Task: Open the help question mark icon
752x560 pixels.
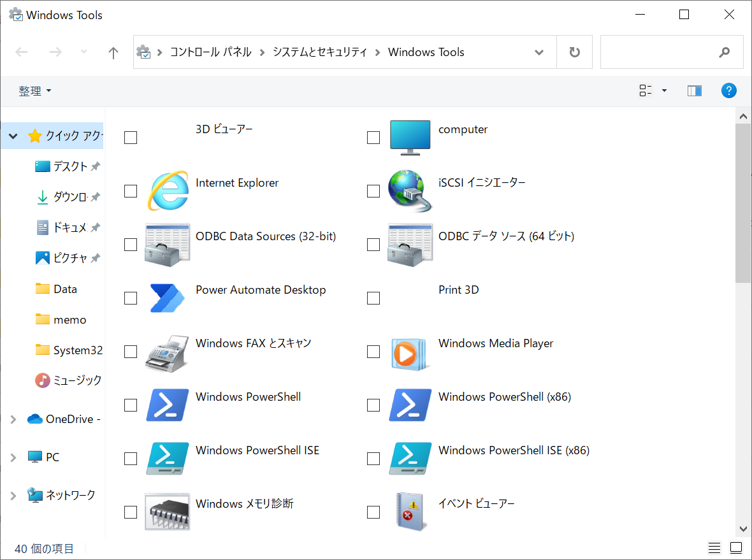Action: pos(728,90)
